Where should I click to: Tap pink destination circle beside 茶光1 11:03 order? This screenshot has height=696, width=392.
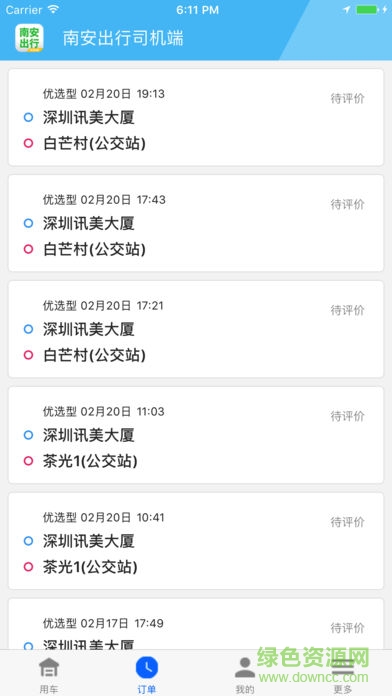point(28,461)
